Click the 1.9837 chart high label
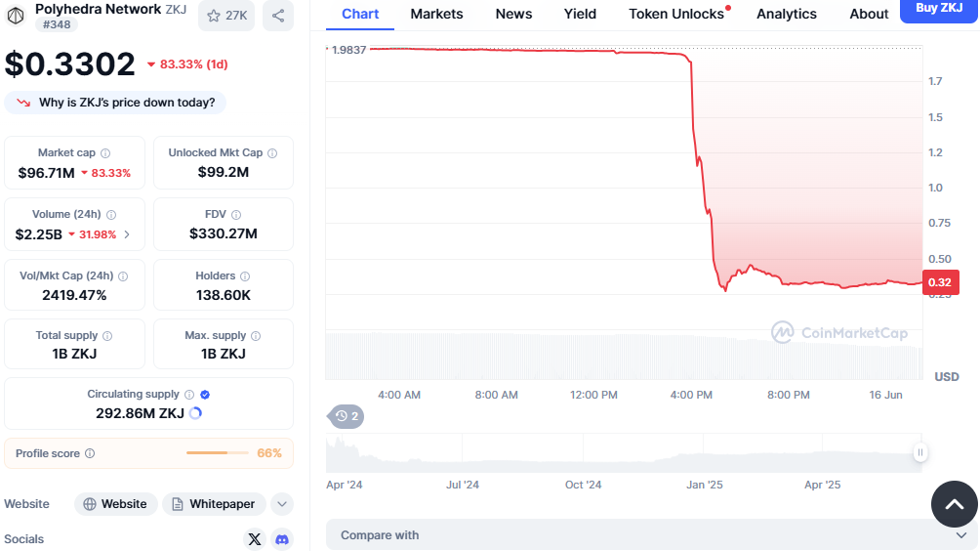The width and height of the screenshot is (980, 551). (x=348, y=50)
